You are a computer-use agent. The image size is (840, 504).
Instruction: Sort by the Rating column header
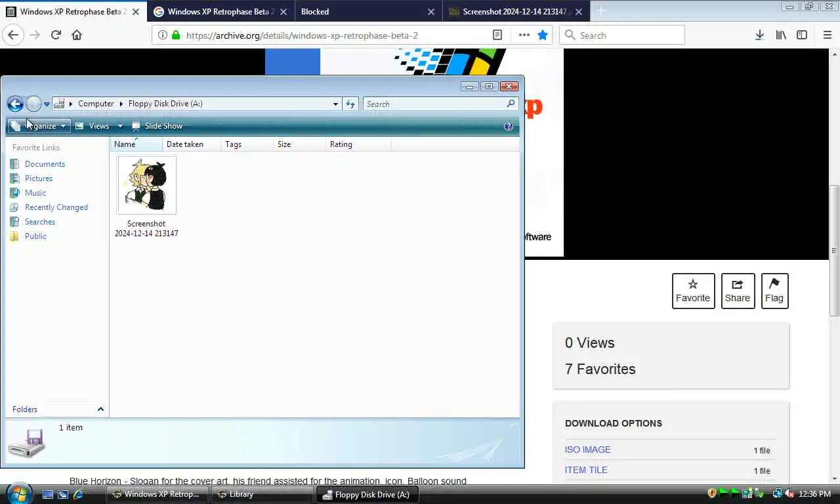tap(358, 144)
